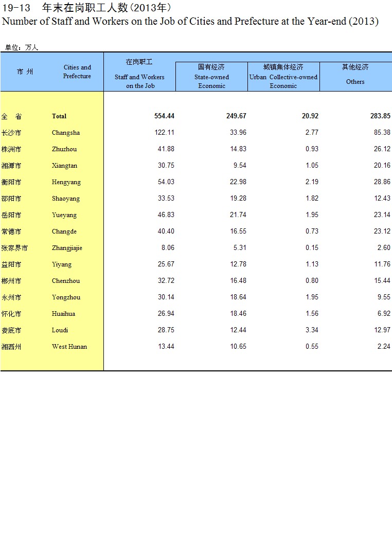Select Hengyang's collective value 2.19
This screenshot has height=536, width=392.
coord(312,182)
